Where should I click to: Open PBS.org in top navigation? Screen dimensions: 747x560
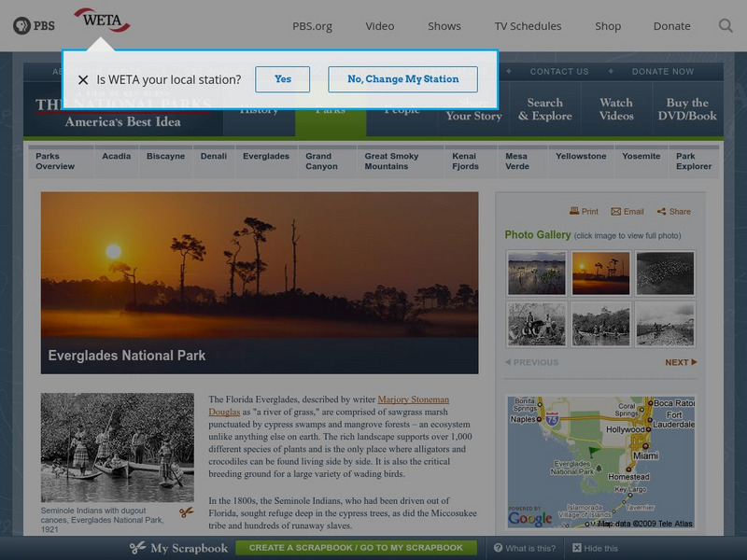(312, 26)
